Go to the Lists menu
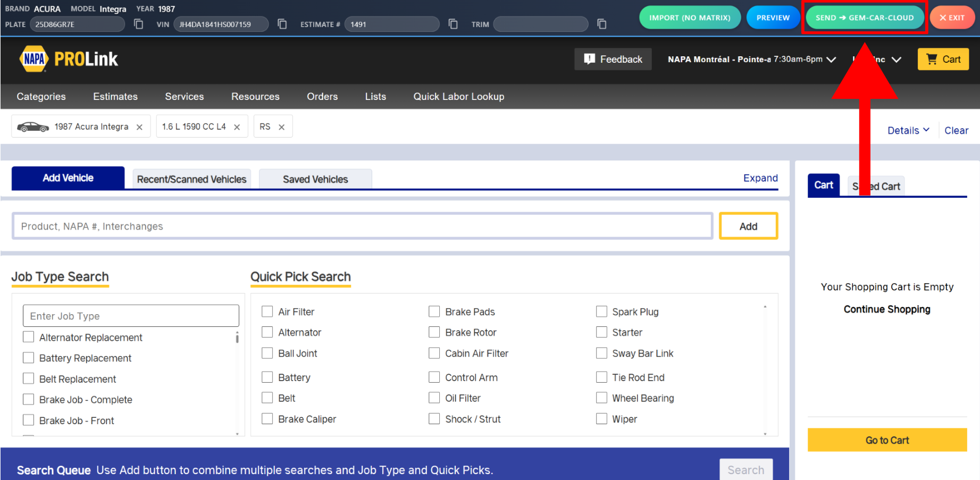This screenshot has width=980, height=480. click(x=375, y=96)
